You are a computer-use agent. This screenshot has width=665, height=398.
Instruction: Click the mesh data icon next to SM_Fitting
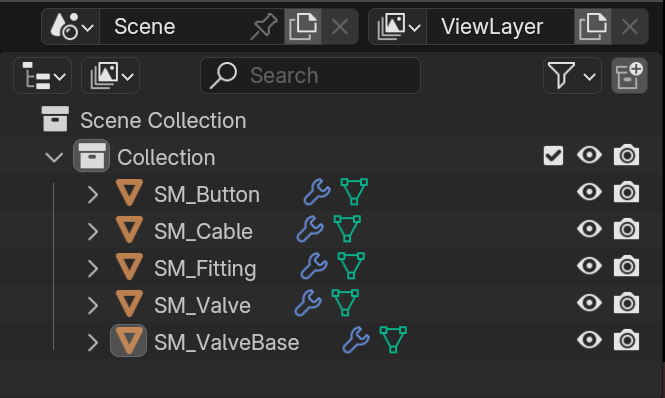(351, 266)
